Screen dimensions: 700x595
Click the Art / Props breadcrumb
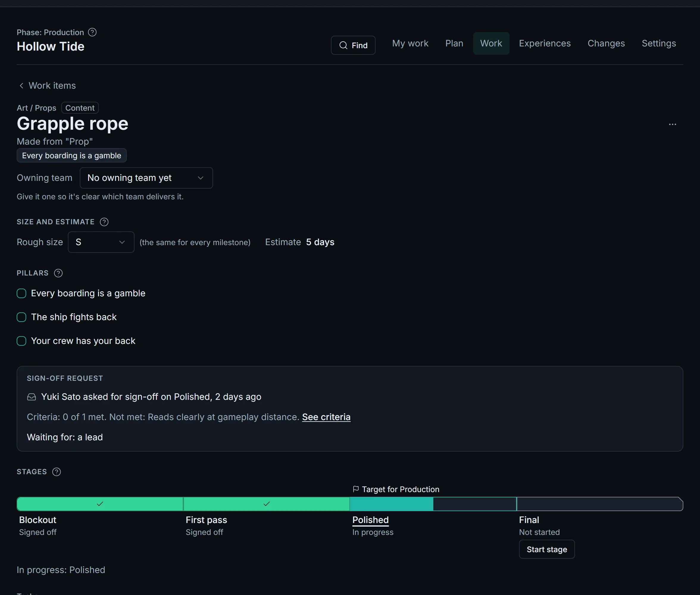point(36,108)
